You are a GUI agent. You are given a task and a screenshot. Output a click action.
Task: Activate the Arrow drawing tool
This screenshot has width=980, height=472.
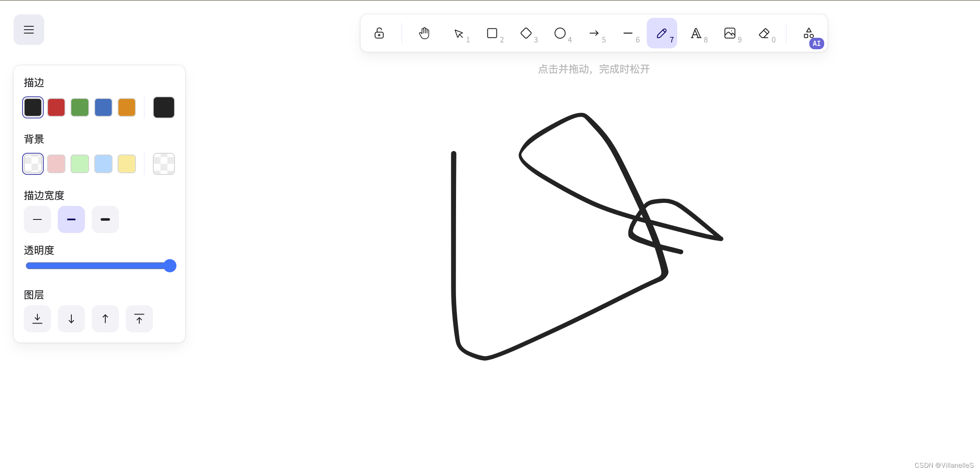pos(594,33)
